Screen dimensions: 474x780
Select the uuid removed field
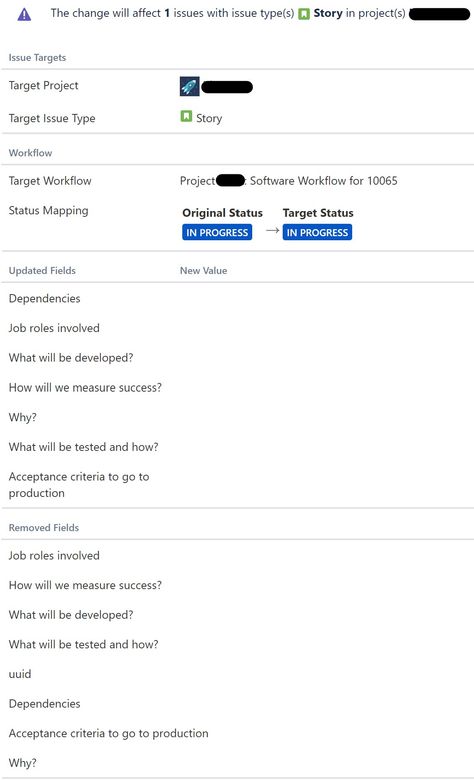[20, 675]
